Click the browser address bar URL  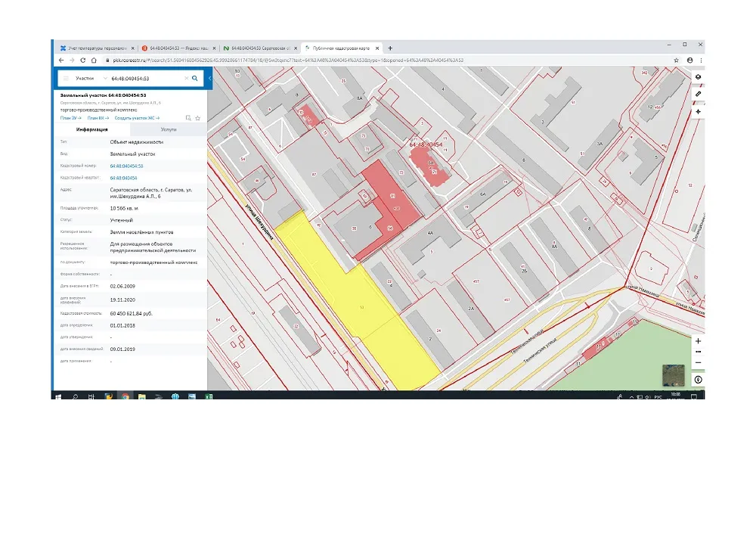click(x=288, y=61)
